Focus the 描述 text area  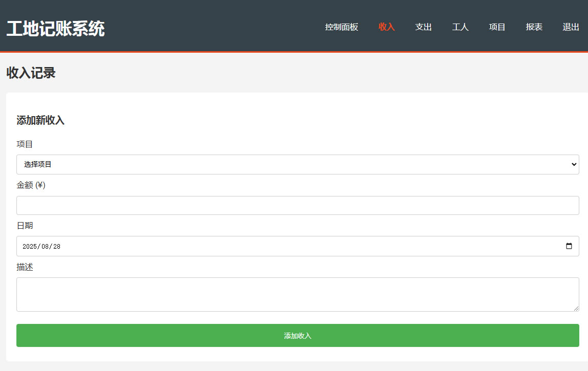(298, 295)
